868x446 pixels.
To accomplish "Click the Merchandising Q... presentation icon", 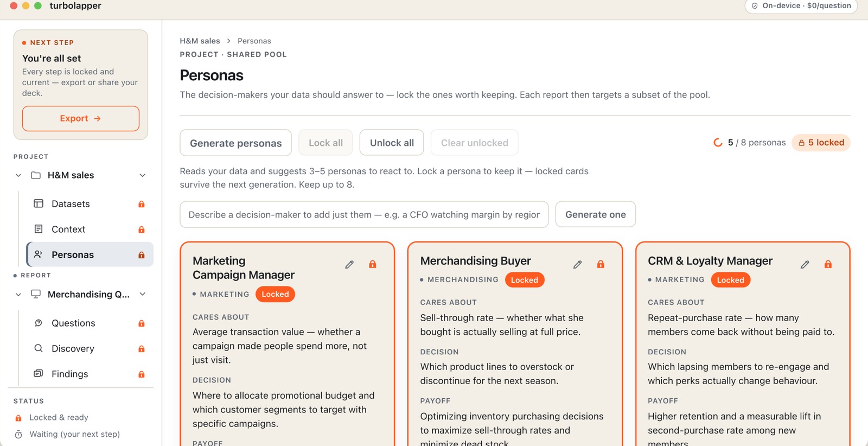I will tap(36, 294).
